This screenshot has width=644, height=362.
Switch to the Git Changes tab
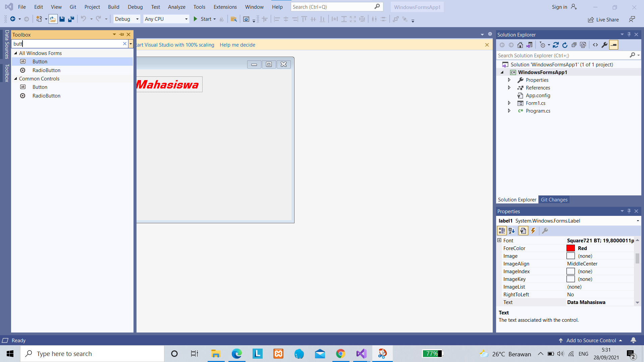coord(554,199)
